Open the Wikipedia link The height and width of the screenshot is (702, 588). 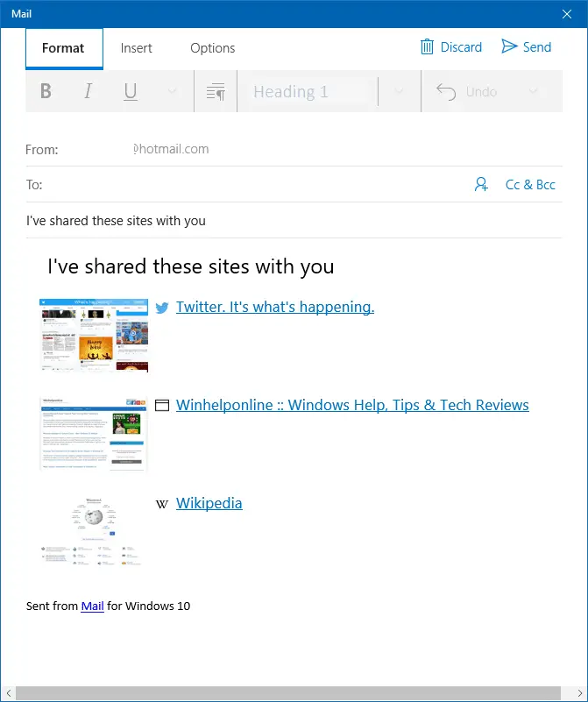pos(209,503)
